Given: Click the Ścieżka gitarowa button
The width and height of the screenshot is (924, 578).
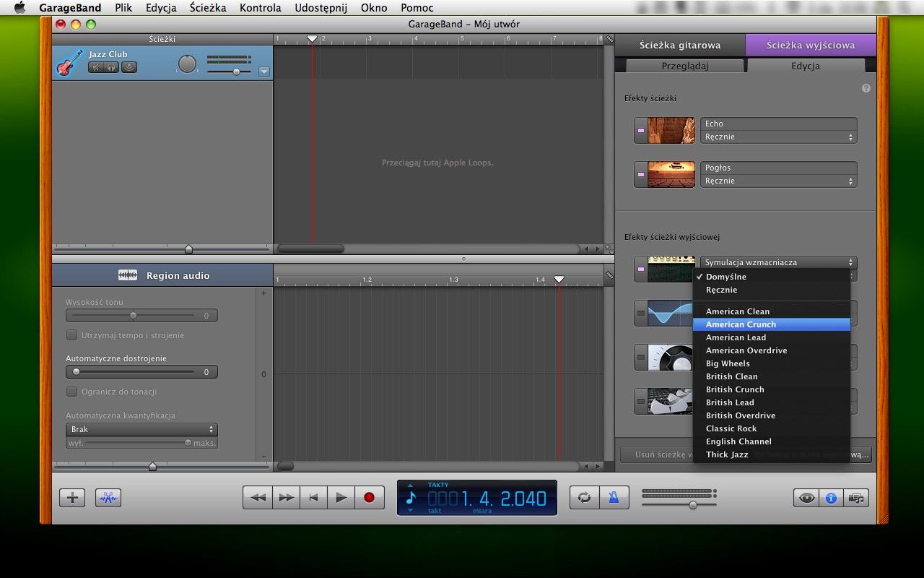Looking at the screenshot, I should (x=679, y=45).
